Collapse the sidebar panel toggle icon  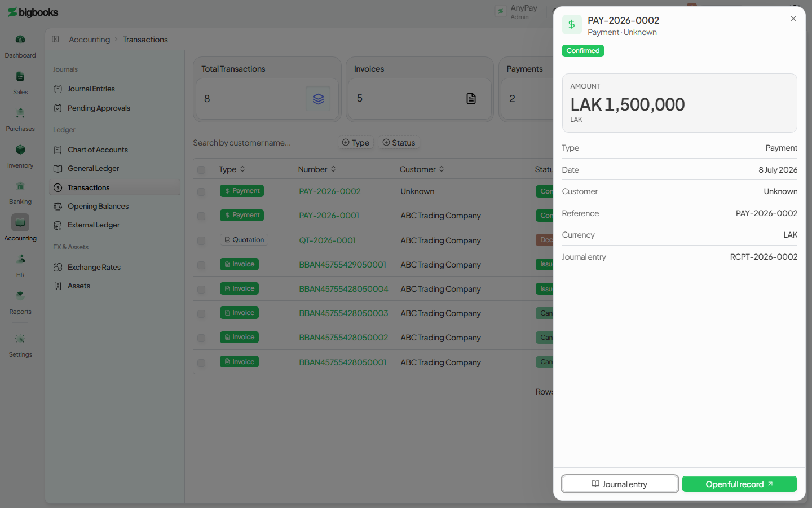[x=55, y=39]
